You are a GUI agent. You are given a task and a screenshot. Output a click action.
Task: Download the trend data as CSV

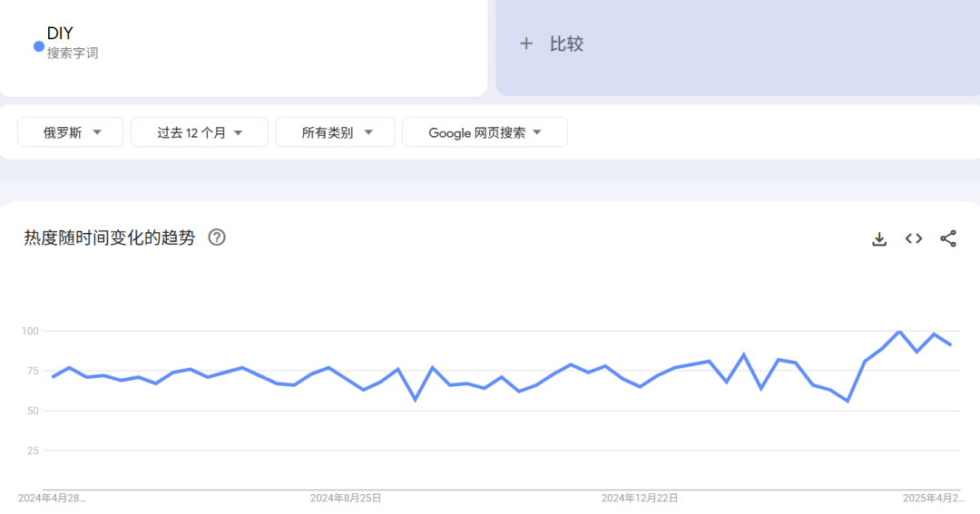[x=878, y=239]
